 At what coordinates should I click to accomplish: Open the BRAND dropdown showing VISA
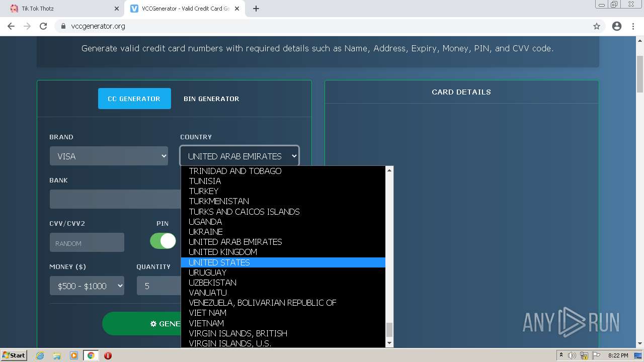[109, 156]
